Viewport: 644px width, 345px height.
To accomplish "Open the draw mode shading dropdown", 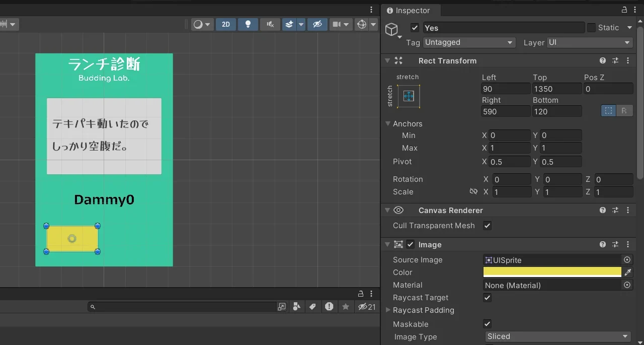I will pos(202,24).
